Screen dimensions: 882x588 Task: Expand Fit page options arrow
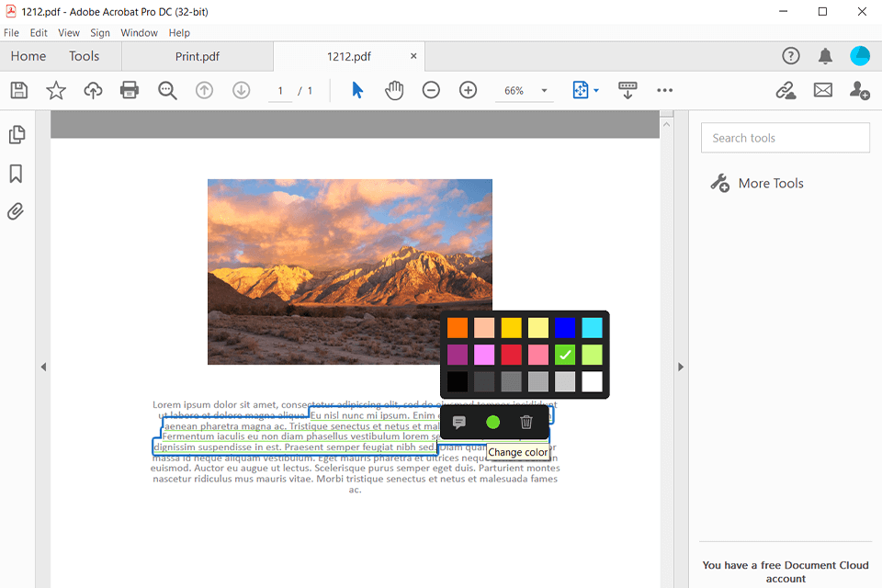(596, 91)
